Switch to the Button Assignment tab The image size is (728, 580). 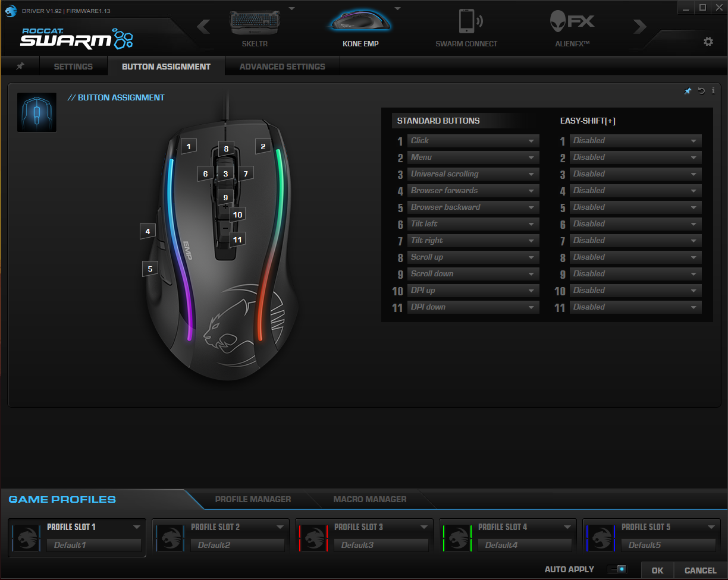click(166, 67)
